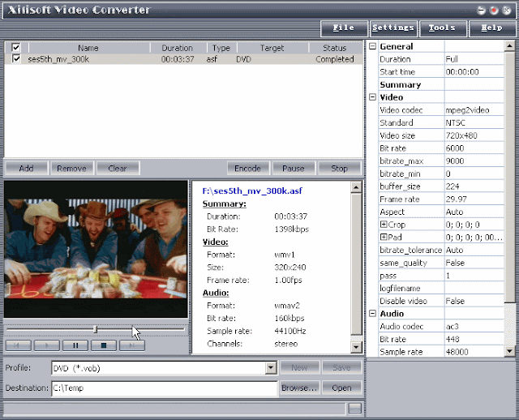
Task: Click the F:\ses5th_mv_300k.asf file path link
Action: tap(252, 191)
